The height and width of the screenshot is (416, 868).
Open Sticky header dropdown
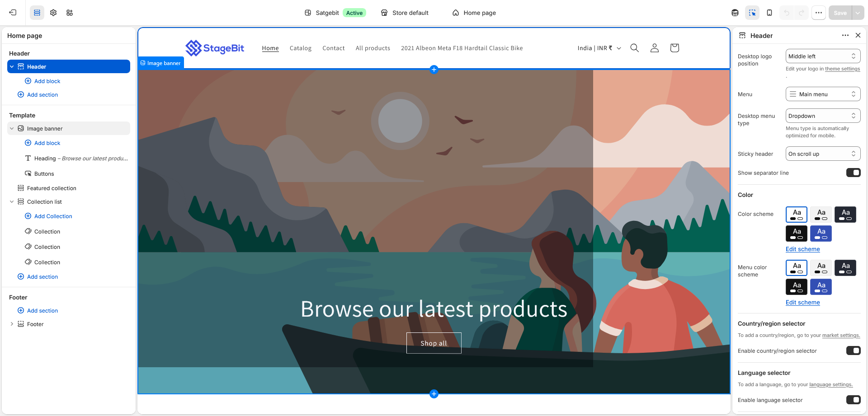[x=823, y=154]
